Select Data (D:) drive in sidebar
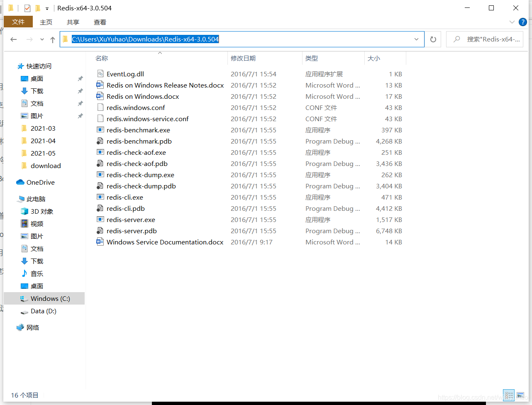This screenshot has width=532, height=405. point(43,311)
